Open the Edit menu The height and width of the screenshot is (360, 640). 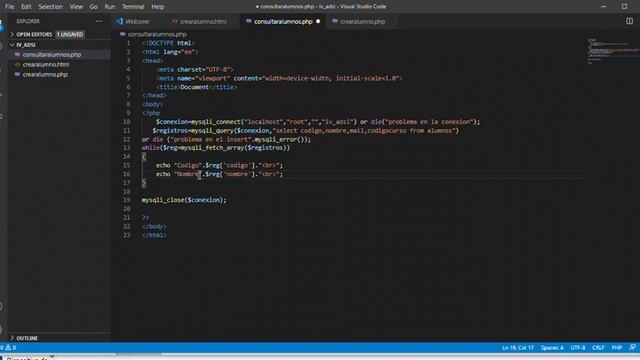[26, 7]
